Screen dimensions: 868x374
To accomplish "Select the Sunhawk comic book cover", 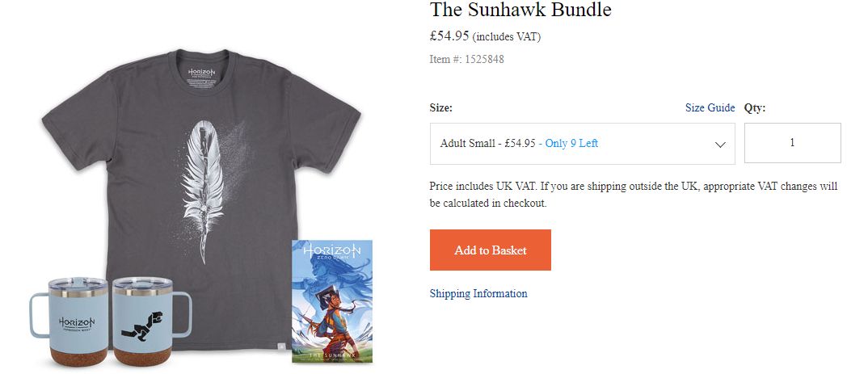I will pos(332,301).
